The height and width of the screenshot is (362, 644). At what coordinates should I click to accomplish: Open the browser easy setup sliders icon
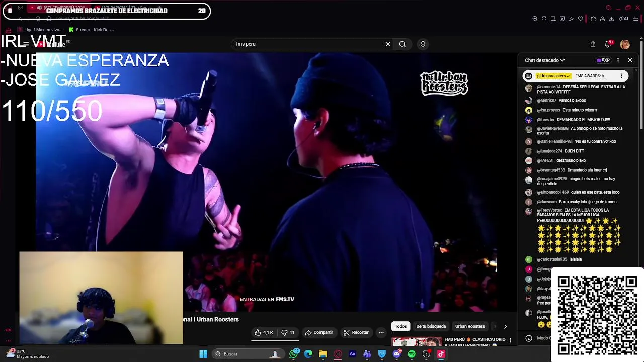pyautogui.click(x=636, y=19)
